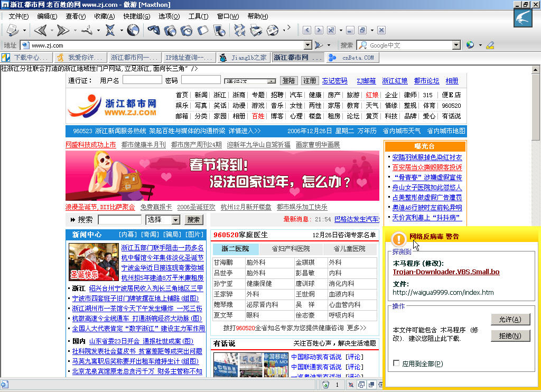541x392 pixels.
Task: Click the Maxthon bird logo
Action: pos(523,18)
